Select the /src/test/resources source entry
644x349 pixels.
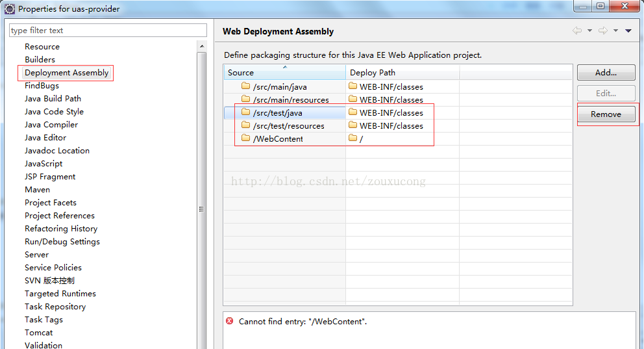coord(289,126)
